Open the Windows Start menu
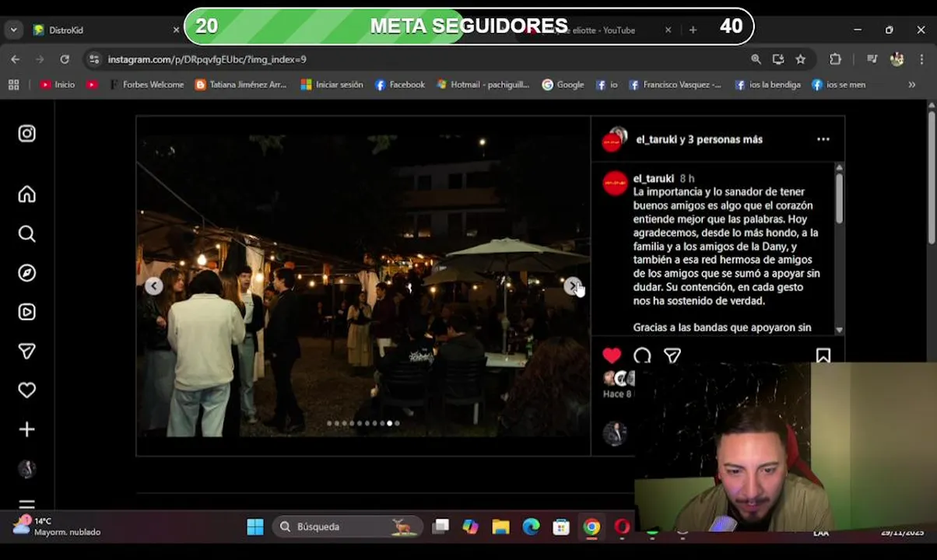The height and width of the screenshot is (560, 937). [x=255, y=527]
